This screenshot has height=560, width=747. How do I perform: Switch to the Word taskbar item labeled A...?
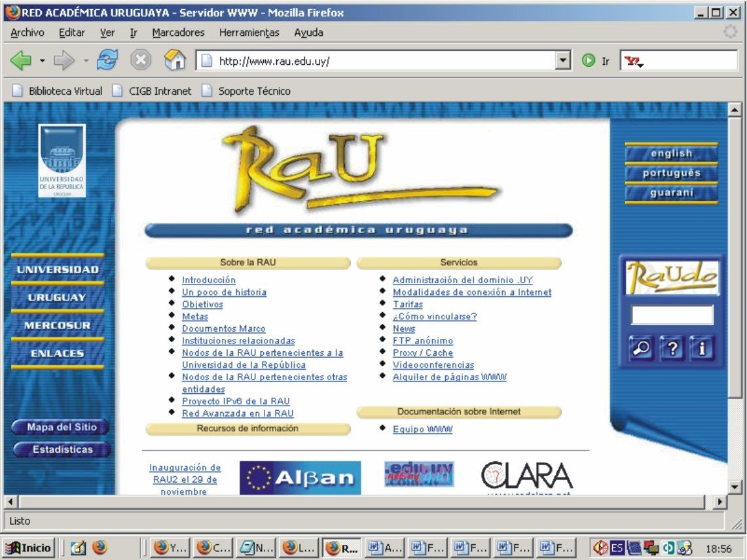pos(384,548)
